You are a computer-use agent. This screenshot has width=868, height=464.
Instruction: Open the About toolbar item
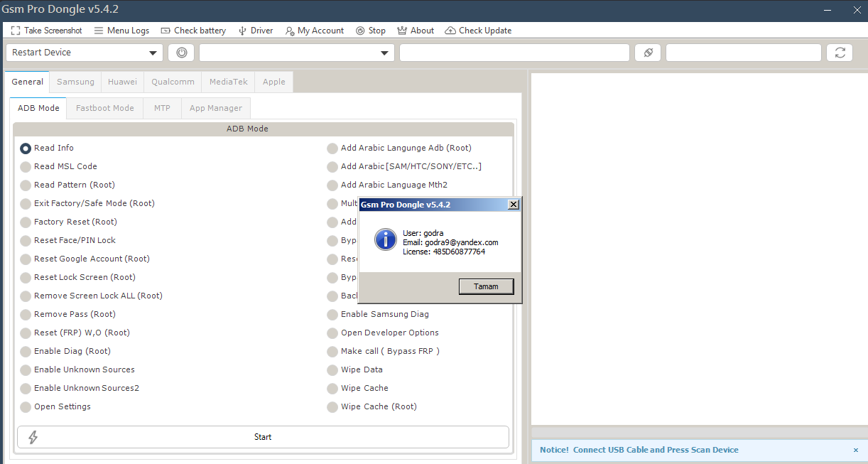(416, 31)
